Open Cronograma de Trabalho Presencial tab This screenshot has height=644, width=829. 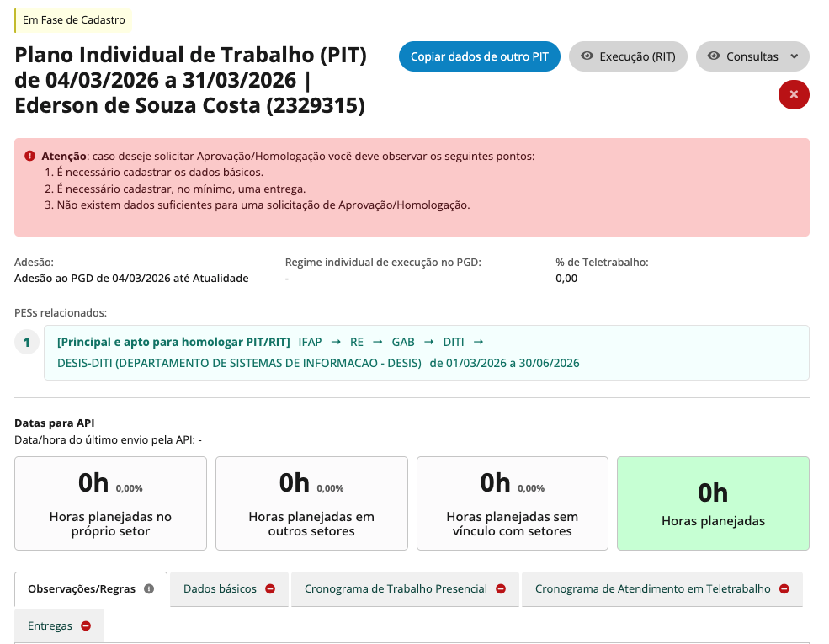(405, 589)
